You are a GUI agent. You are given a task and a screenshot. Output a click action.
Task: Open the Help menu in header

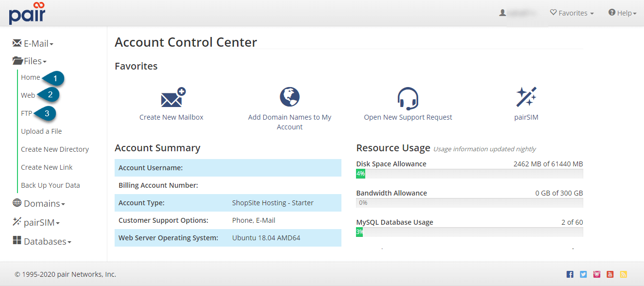coord(622,13)
